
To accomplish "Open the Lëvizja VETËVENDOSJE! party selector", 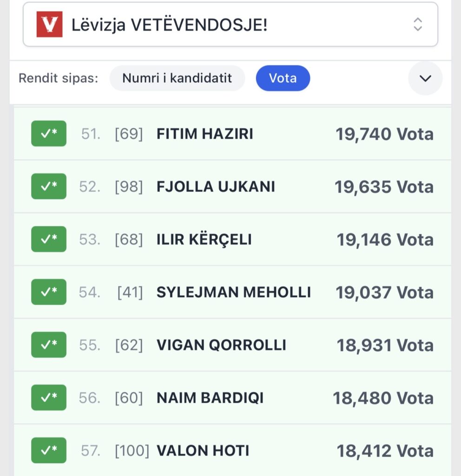I will 230,25.
